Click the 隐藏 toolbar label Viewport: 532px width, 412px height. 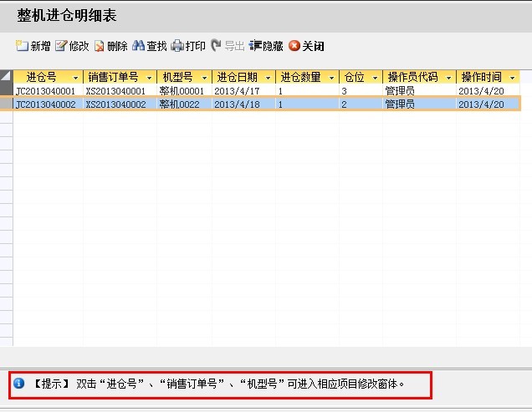pyautogui.click(x=274, y=46)
